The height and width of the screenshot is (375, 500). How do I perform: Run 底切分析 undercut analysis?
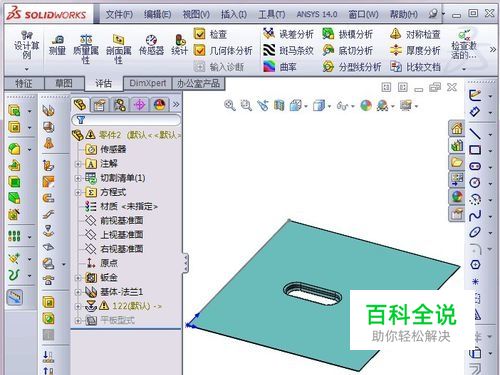347,50
